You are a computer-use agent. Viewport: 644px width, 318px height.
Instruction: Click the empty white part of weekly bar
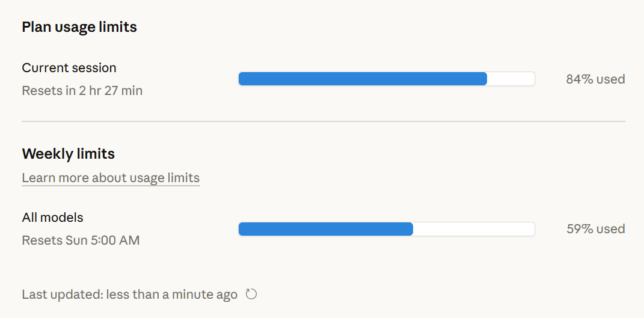click(x=474, y=229)
